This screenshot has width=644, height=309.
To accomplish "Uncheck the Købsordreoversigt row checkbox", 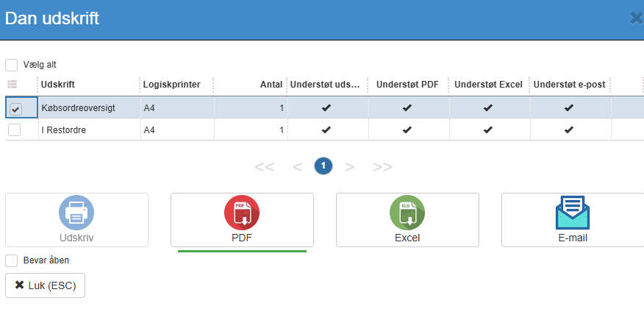I will [15, 109].
